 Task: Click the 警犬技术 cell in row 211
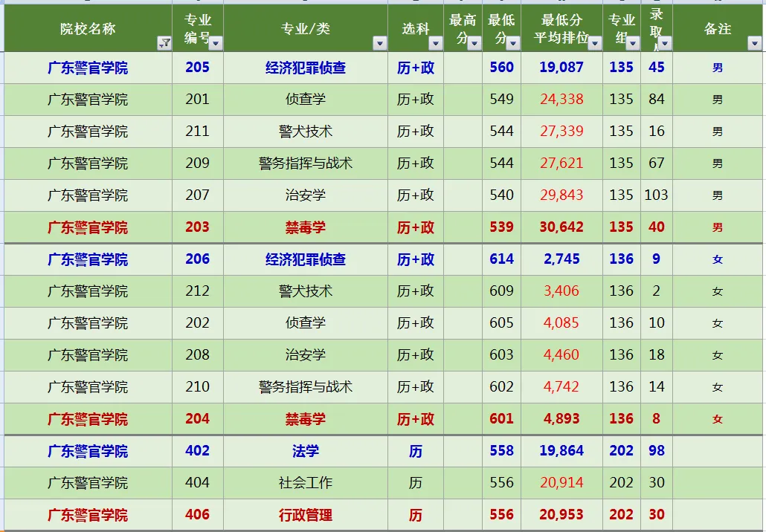[306, 132]
